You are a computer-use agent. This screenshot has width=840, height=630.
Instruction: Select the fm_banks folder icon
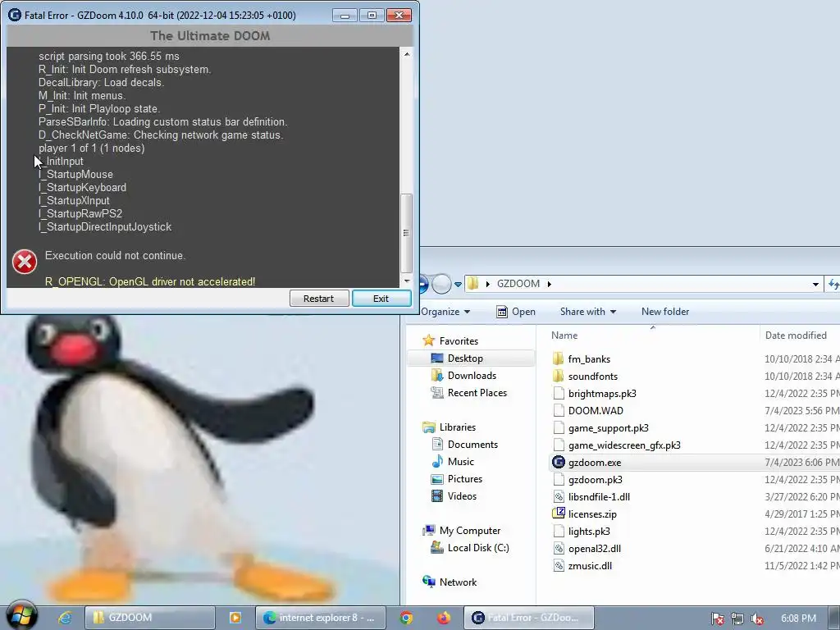click(558, 359)
